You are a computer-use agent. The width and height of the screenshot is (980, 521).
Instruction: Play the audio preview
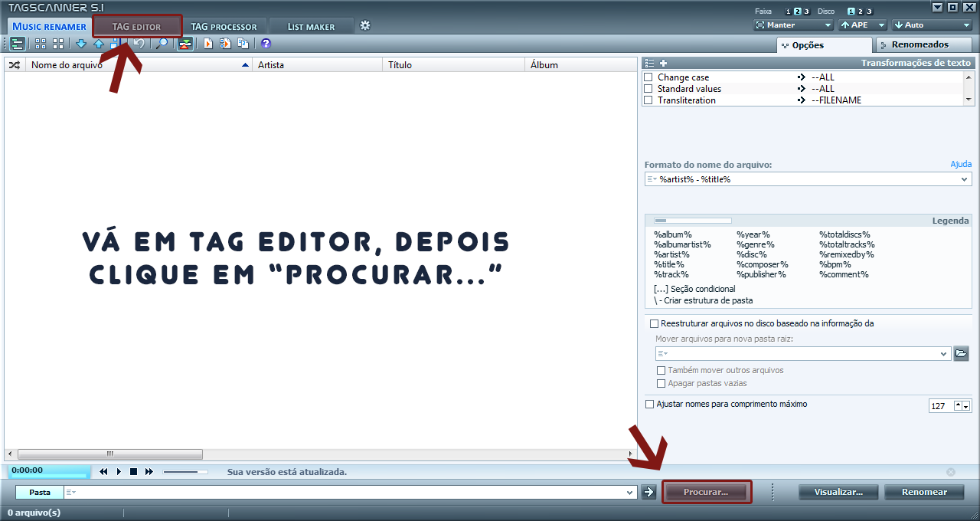[x=119, y=471]
